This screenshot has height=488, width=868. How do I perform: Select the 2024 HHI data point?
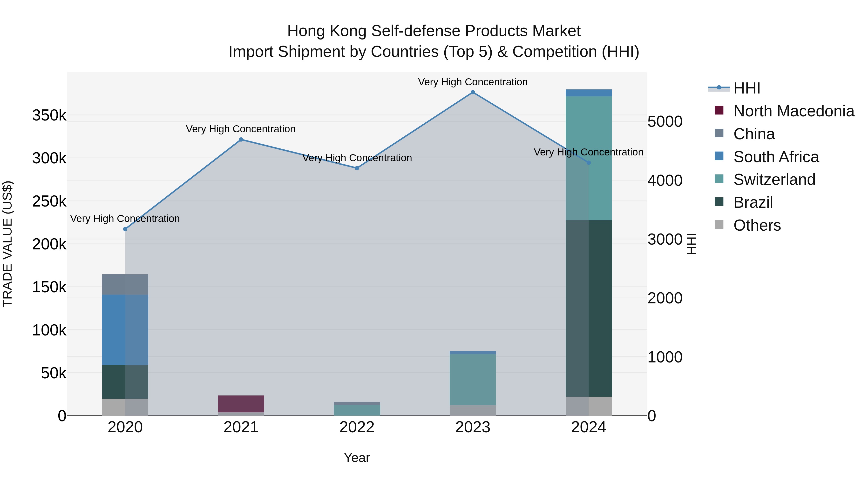tap(589, 163)
